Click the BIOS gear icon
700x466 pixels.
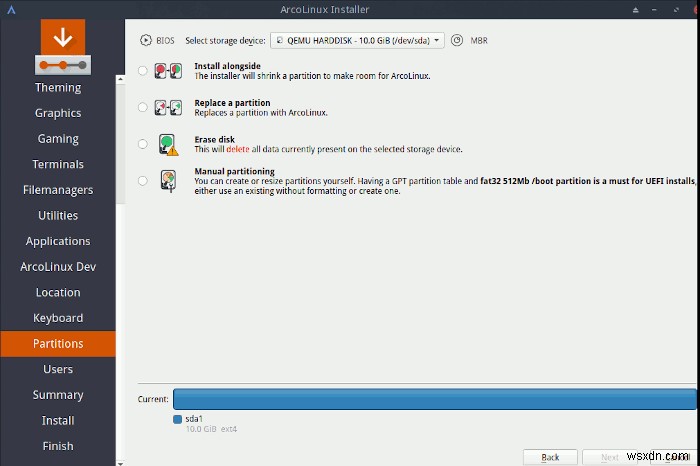tap(146, 40)
